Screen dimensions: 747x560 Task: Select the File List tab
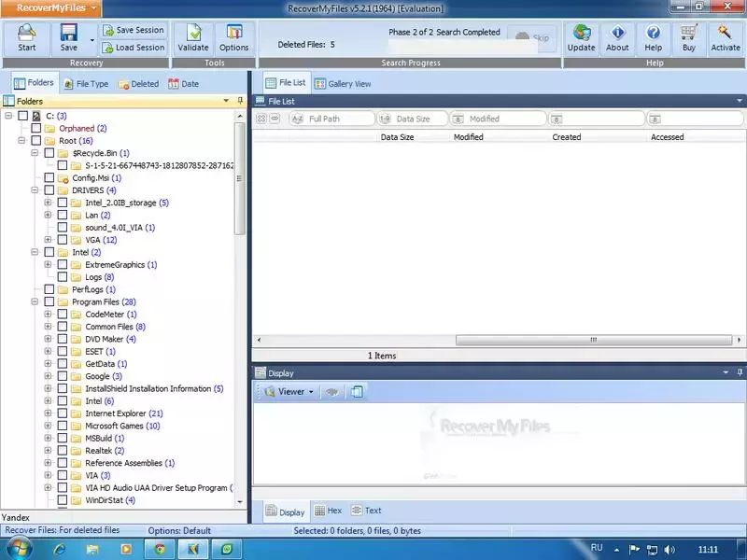point(287,83)
